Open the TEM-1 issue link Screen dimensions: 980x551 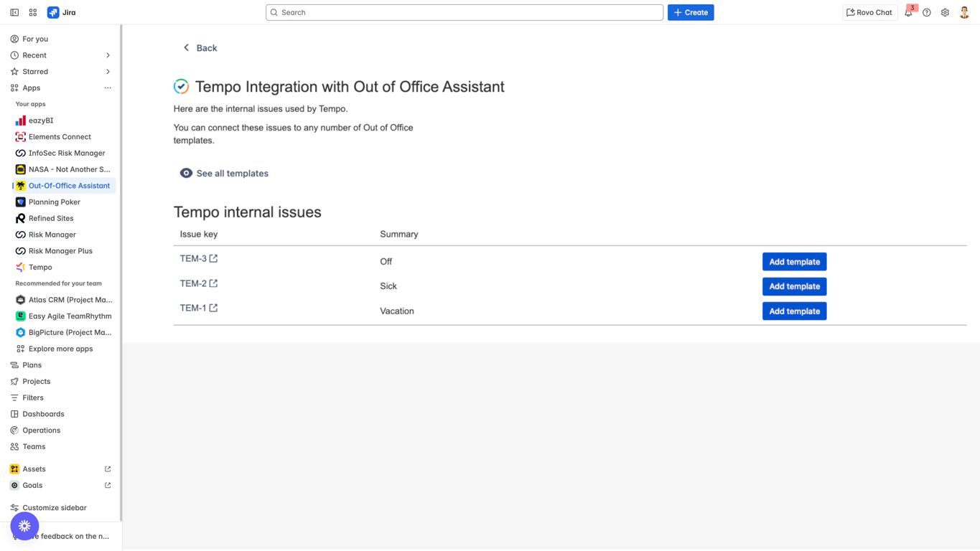[x=192, y=308]
